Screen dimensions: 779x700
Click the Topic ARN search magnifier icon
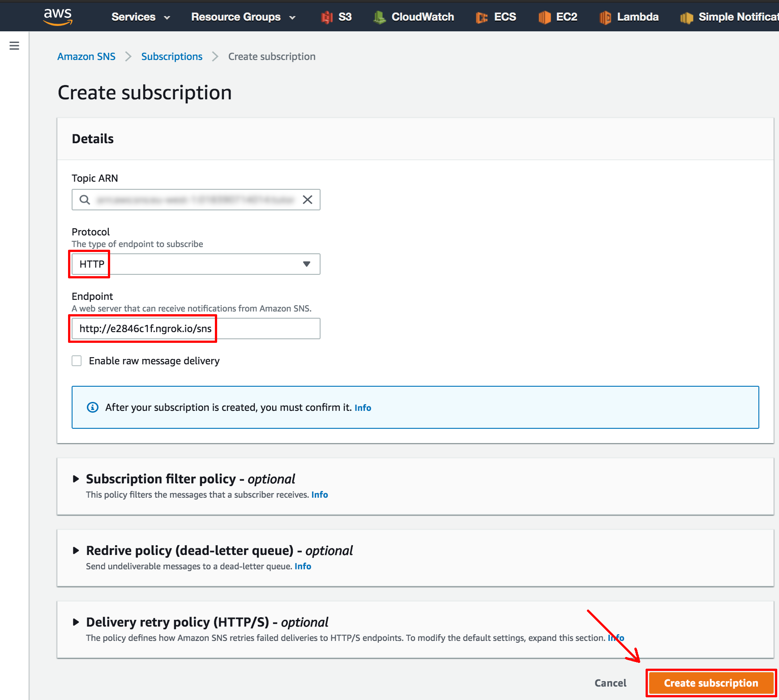coord(85,200)
